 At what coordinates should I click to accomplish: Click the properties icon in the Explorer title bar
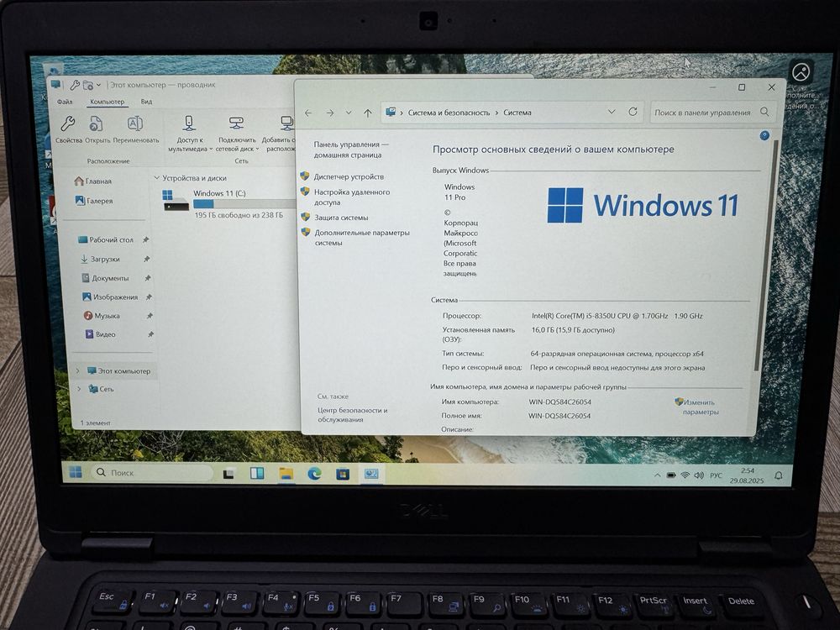pos(75,85)
